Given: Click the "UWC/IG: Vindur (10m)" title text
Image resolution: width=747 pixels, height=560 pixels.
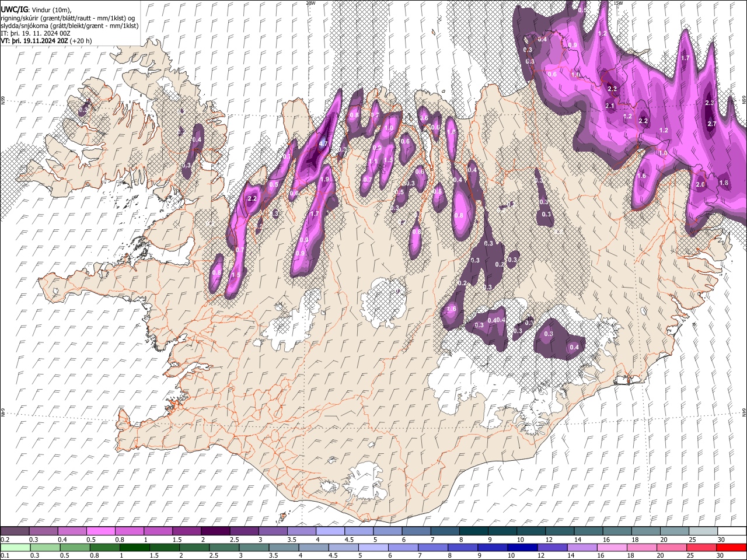Looking at the screenshot, I should [x=36, y=9].
